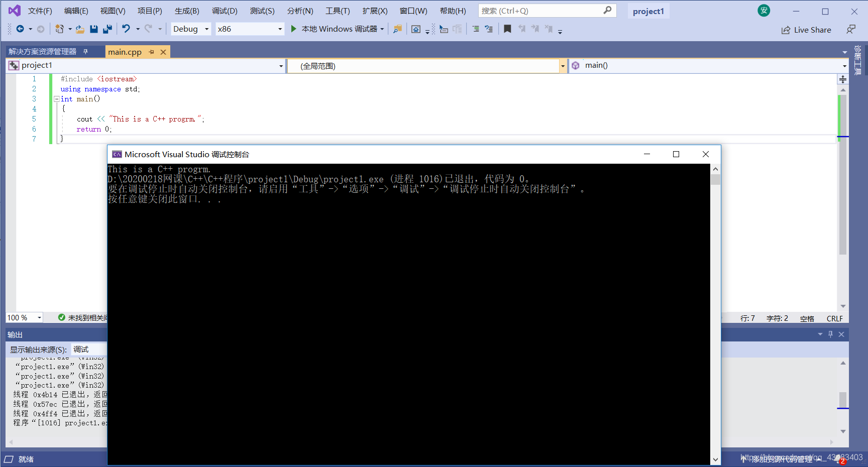Image resolution: width=868 pixels, height=467 pixels.
Task: Click the square toolbar icon after Find in Files
Action: point(416,29)
